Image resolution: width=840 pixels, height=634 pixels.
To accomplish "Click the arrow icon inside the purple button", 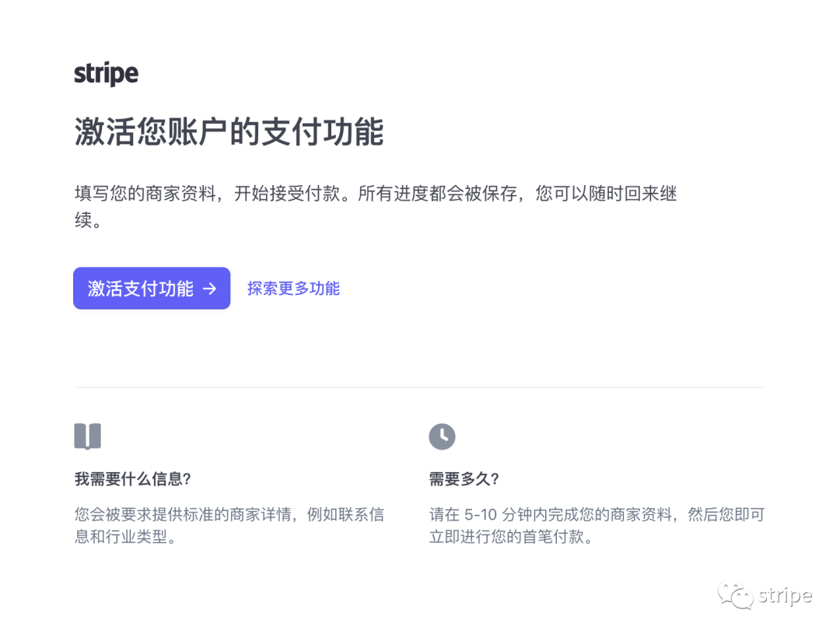I will tap(208, 288).
